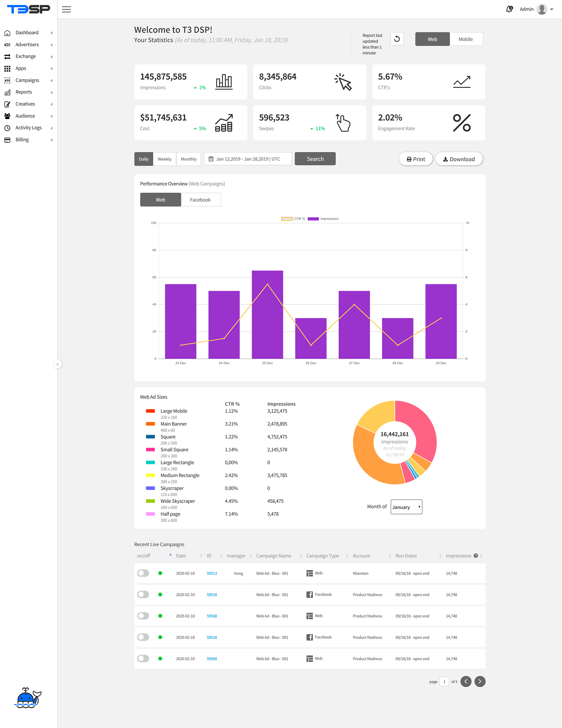The height and width of the screenshot is (728, 562).
Task: Open the hamburger menu icon
Action: [66, 9]
